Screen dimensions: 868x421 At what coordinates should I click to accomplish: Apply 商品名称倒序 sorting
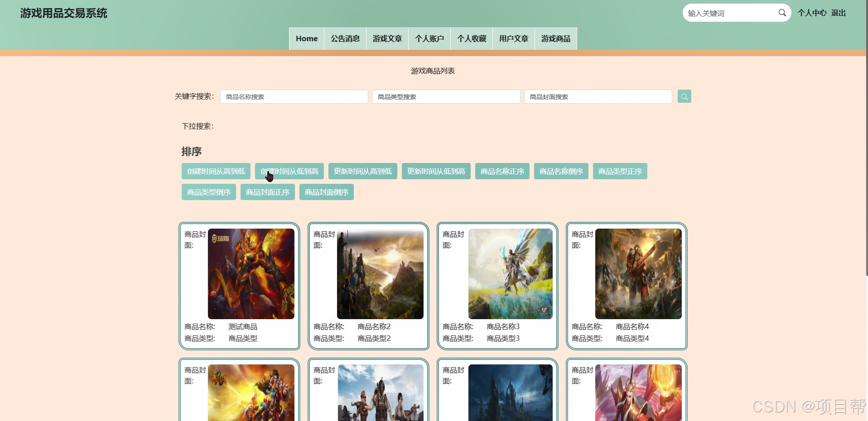click(561, 171)
